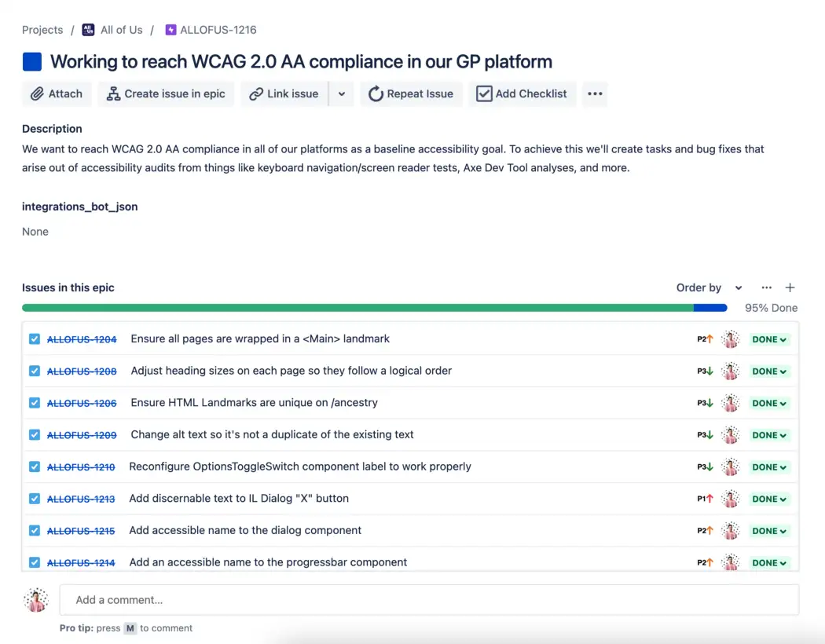Click P3 priority icon on ALLOFUS-1209 row
This screenshot has width=825, height=644.
coord(705,435)
